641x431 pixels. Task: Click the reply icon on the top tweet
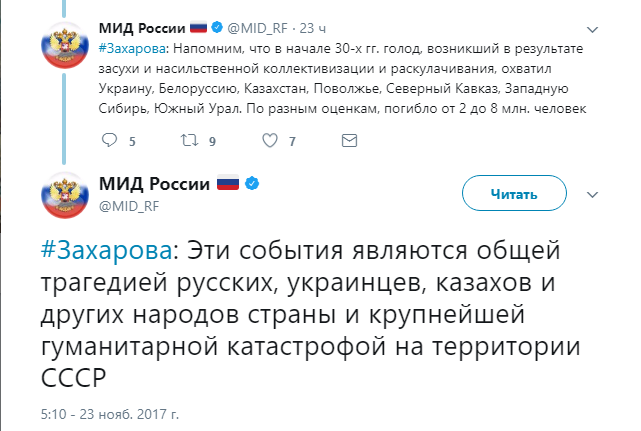coord(103,142)
